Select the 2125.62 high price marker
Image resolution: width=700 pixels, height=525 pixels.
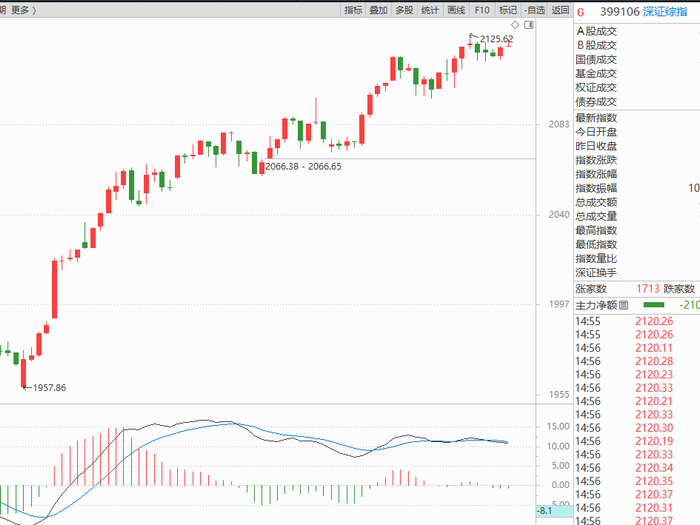496,39
